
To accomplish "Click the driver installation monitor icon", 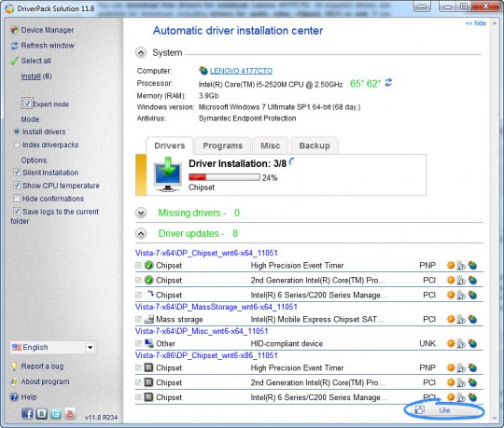I will 167,174.
